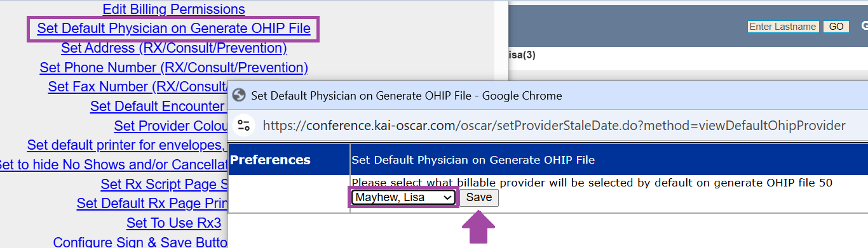This screenshot has width=868, height=248.
Task: Save the default OHIP physician selection
Action: (x=479, y=197)
